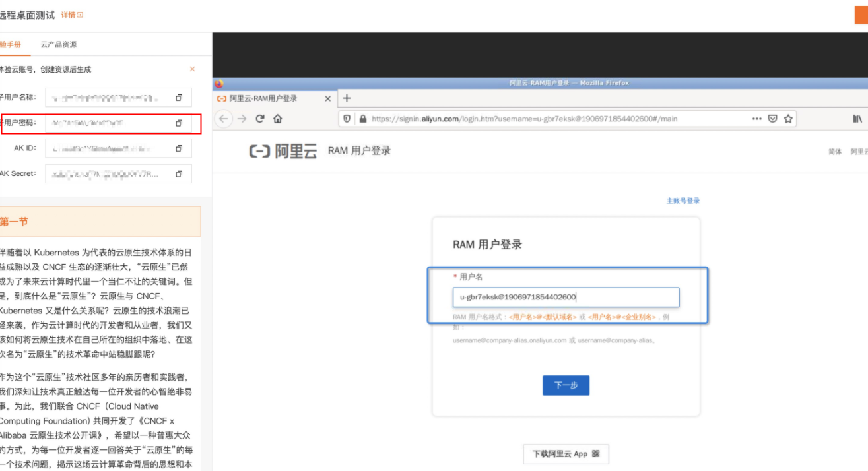Open tracking protection shield icon
This screenshot has width=868, height=471.
click(347, 119)
